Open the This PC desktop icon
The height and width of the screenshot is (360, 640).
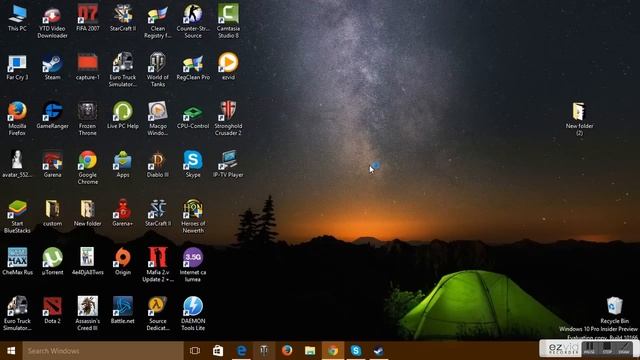(x=17, y=18)
